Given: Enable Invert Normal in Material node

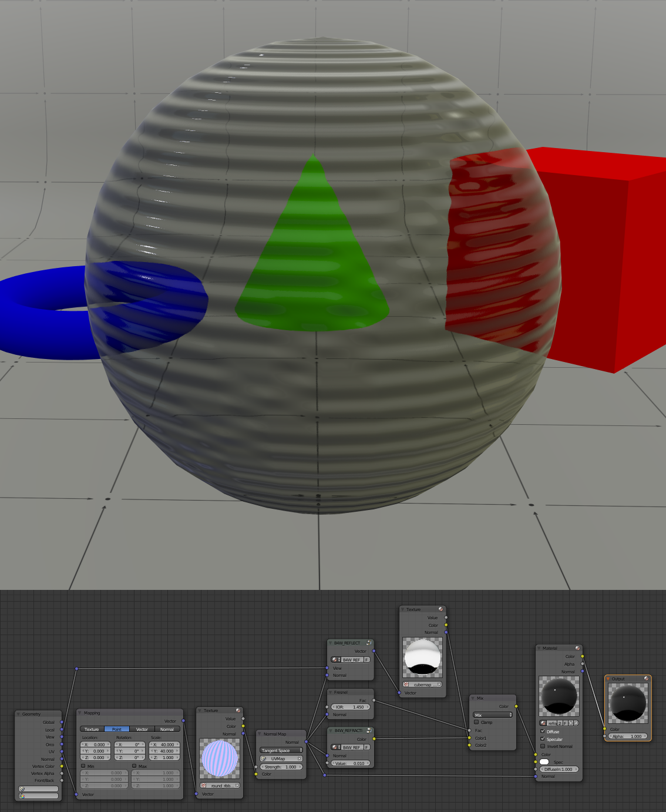Looking at the screenshot, I should pos(543,746).
